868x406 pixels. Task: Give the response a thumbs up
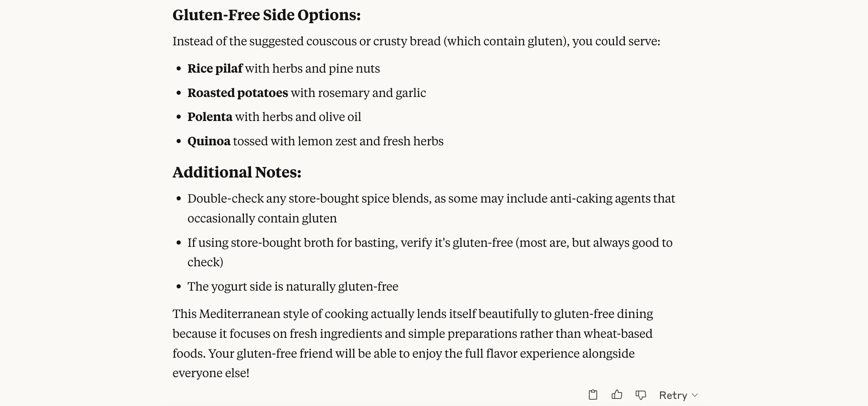(617, 395)
